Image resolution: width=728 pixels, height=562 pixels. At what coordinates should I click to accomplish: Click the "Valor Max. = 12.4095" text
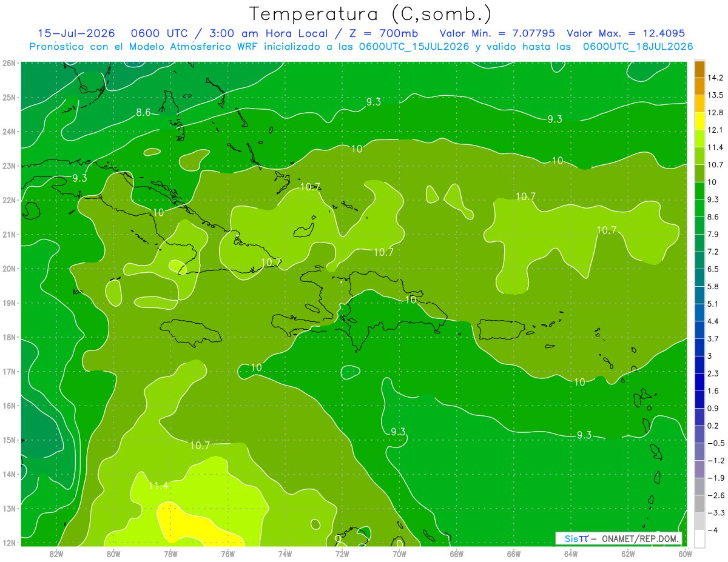pyautogui.click(x=625, y=33)
